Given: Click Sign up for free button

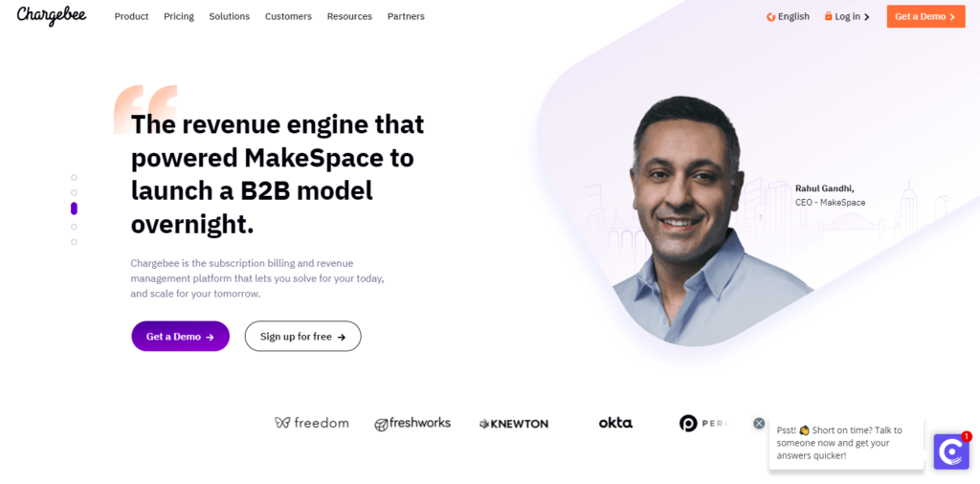Looking at the screenshot, I should point(303,336).
